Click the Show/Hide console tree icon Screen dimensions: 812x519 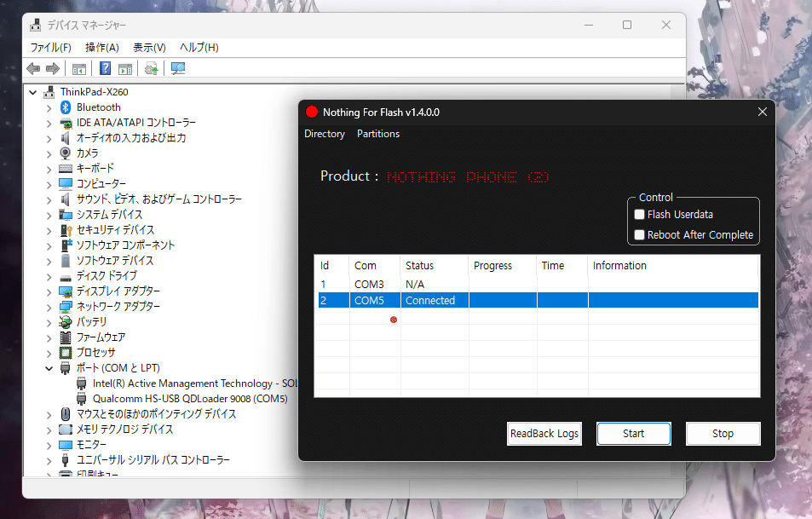(x=78, y=69)
